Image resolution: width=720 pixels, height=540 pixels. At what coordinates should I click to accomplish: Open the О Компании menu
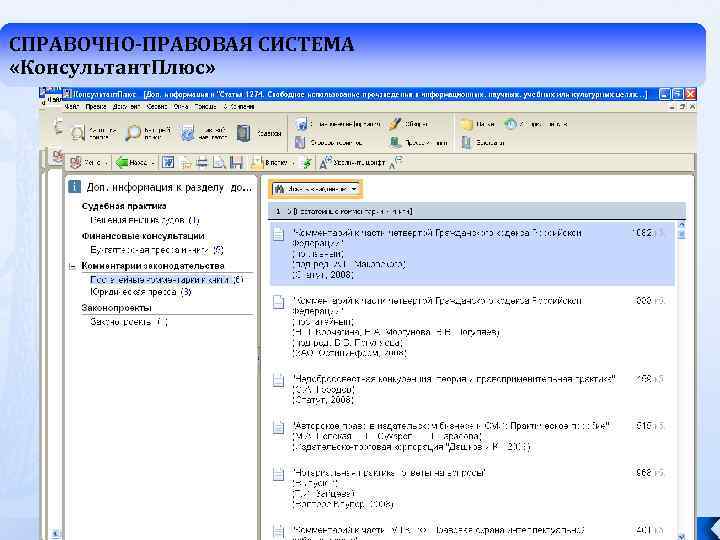[x=239, y=107]
